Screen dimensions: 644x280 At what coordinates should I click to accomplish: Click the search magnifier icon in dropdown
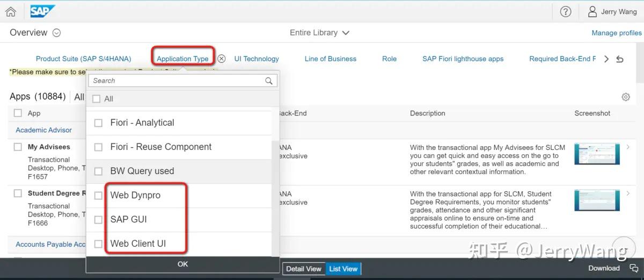[269, 81]
